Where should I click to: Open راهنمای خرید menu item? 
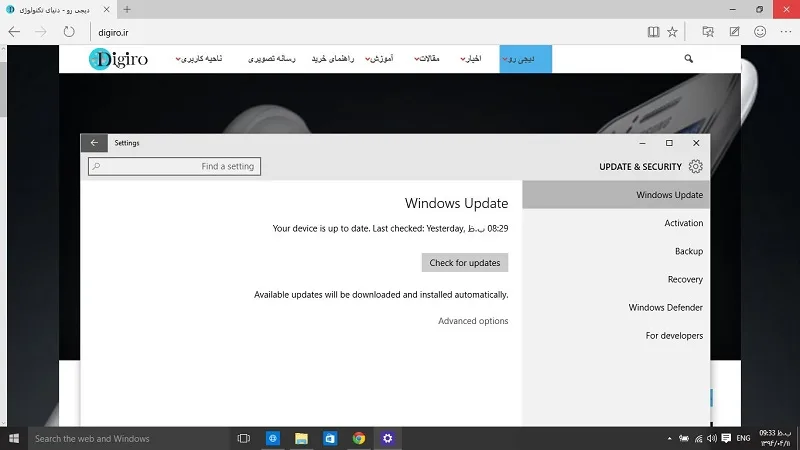[333, 59]
